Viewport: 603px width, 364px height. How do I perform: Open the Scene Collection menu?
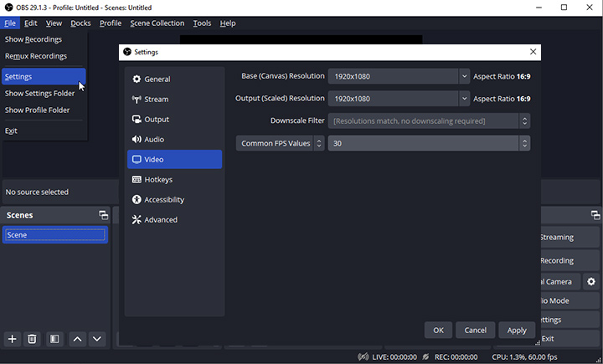pyautogui.click(x=157, y=23)
